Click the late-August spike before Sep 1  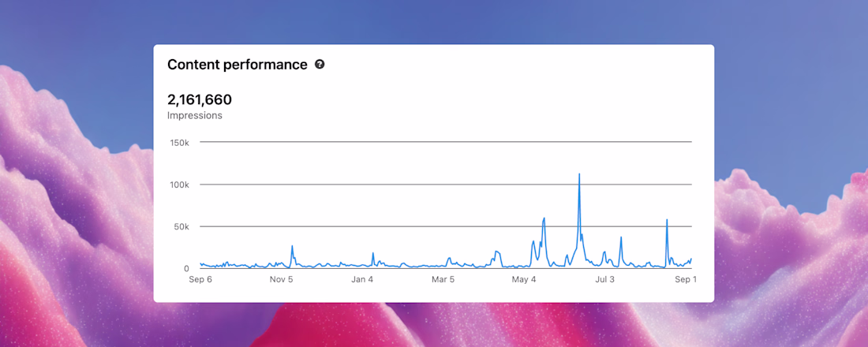[x=667, y=221]
